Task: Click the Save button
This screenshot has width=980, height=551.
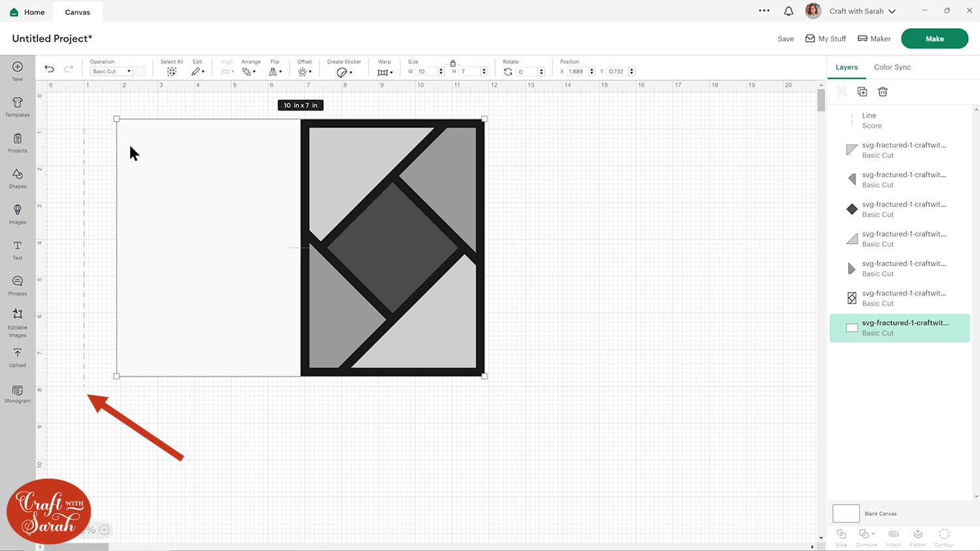Action: coord(786,39)
